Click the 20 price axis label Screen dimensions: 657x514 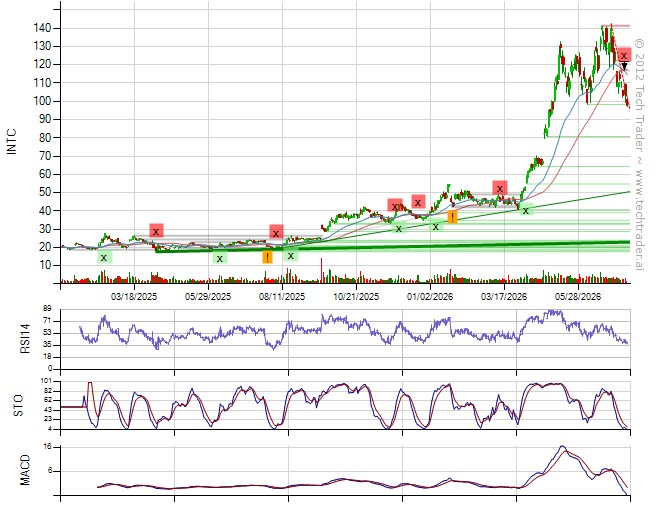tap(45, 248)
